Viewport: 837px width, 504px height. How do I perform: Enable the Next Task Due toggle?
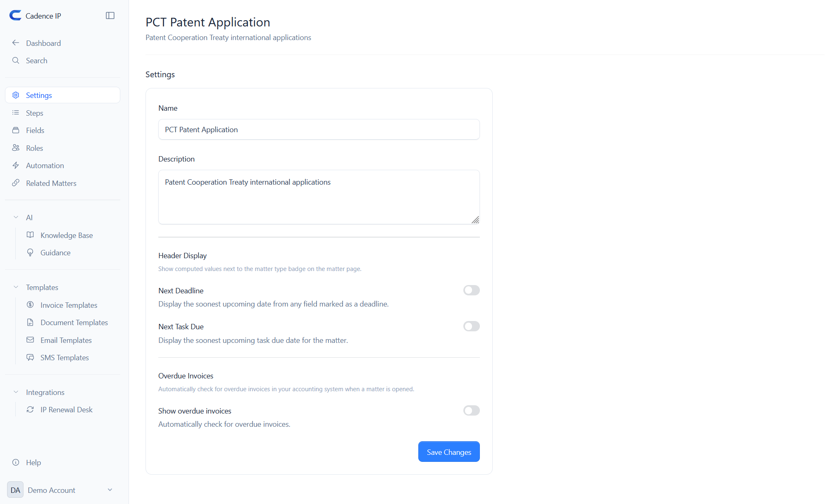(471, 326)
